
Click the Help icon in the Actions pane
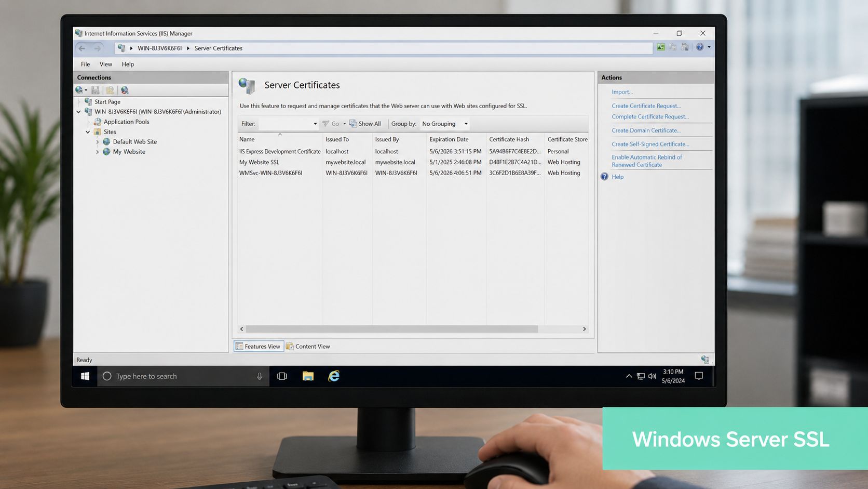point(604,177)
